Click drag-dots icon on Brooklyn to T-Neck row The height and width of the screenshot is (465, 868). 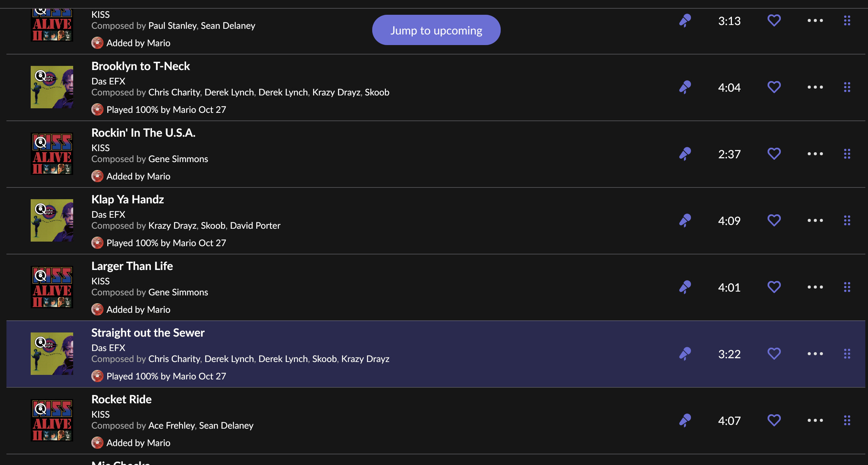coord(847,87)
